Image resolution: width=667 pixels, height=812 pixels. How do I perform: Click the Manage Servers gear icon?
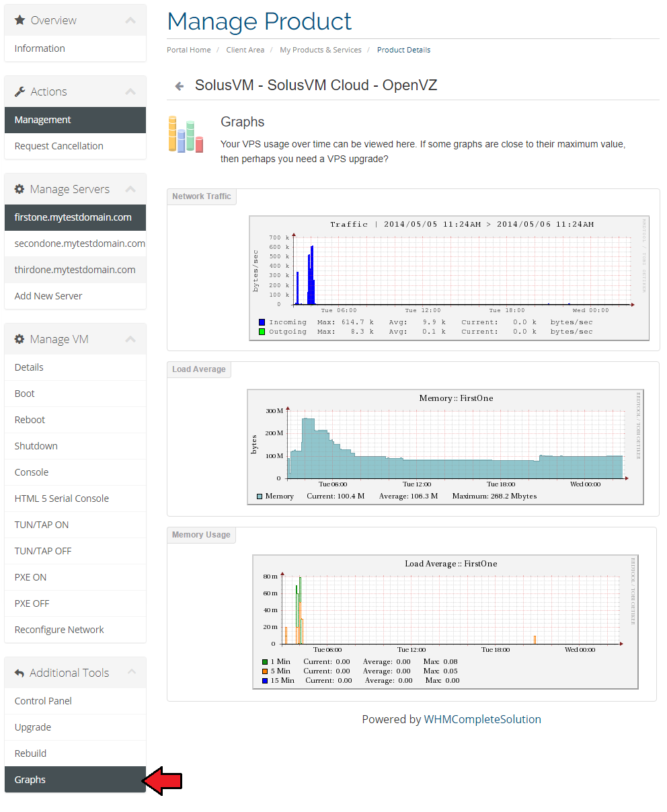coord(19,189)
